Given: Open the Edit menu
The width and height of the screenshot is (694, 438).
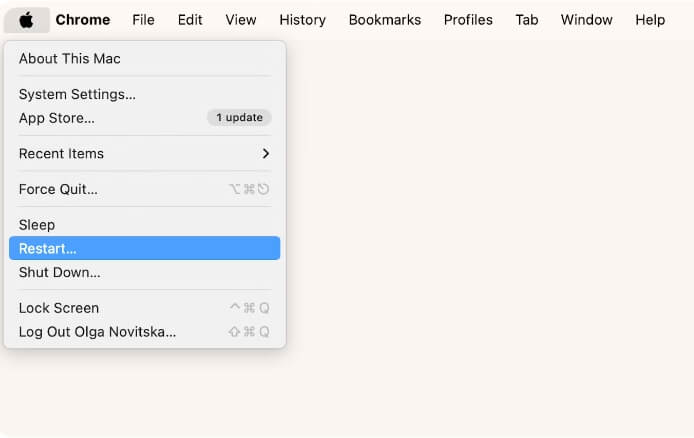Looking at the screenshot, I should click(190, 20).
